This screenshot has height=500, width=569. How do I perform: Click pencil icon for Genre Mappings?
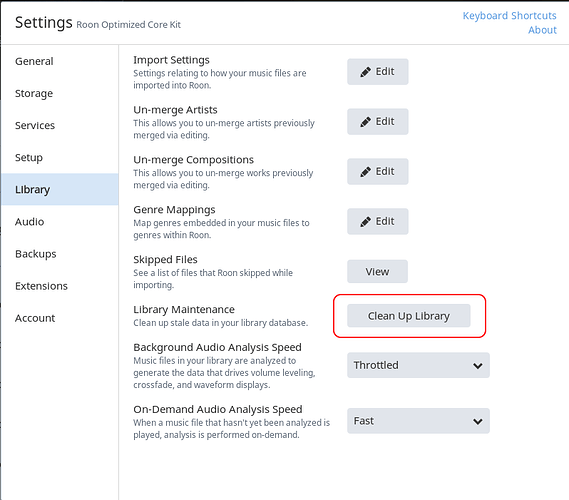click(365, 221)
